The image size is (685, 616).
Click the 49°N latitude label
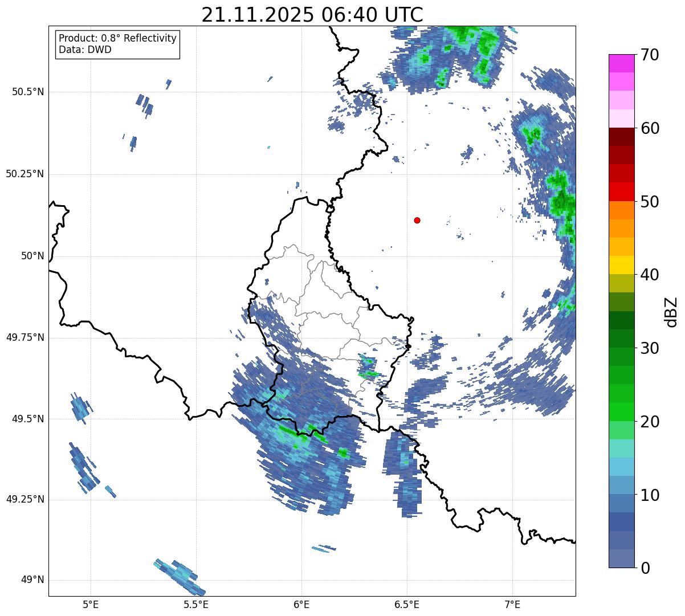point(32,580)
